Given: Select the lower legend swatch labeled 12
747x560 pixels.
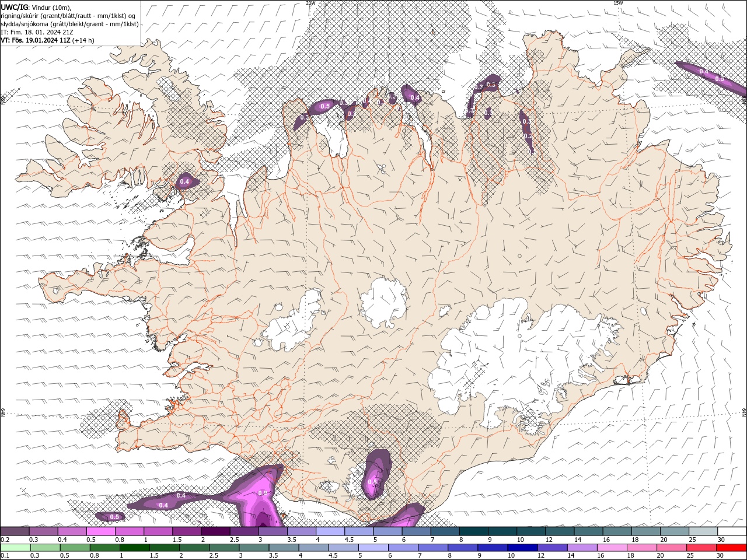Looking at the screenshot, I should click(x=551, y=548).
